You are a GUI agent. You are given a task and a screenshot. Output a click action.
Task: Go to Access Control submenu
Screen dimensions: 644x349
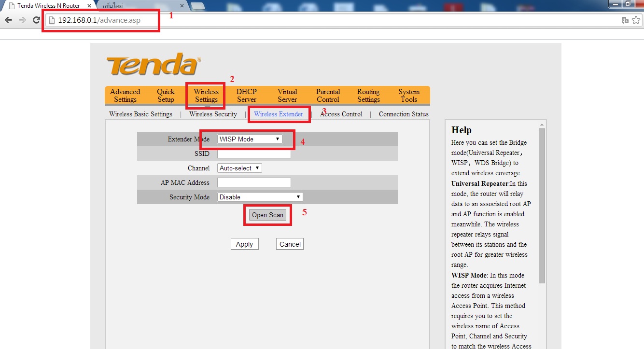[x=341, y=114]
